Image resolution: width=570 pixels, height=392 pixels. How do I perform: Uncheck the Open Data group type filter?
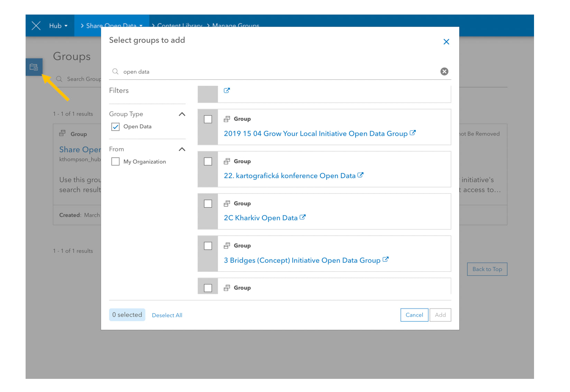[x=116, y=127]
